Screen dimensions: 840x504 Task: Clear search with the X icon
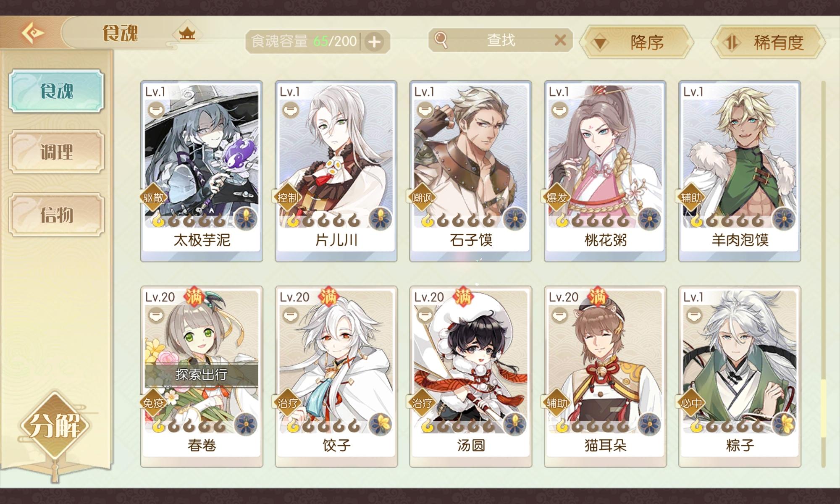560,40
